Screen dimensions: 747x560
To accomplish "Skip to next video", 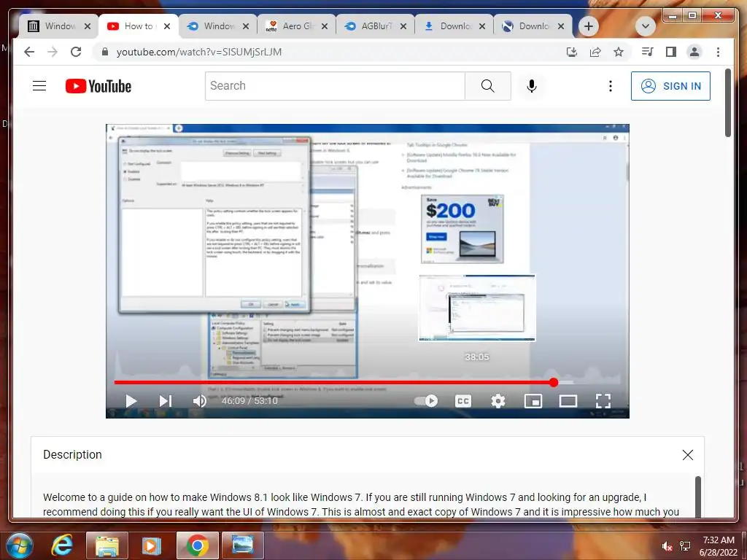I will [x=166, y=401].
